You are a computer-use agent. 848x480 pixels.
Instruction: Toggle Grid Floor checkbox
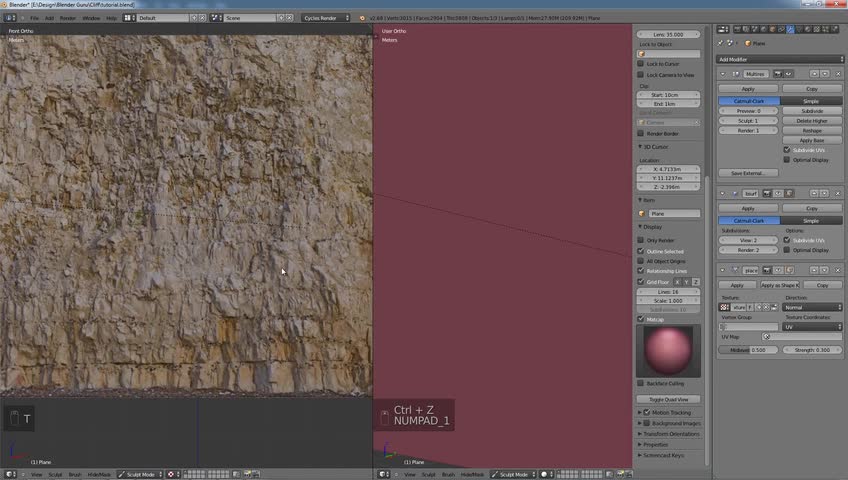641,282
